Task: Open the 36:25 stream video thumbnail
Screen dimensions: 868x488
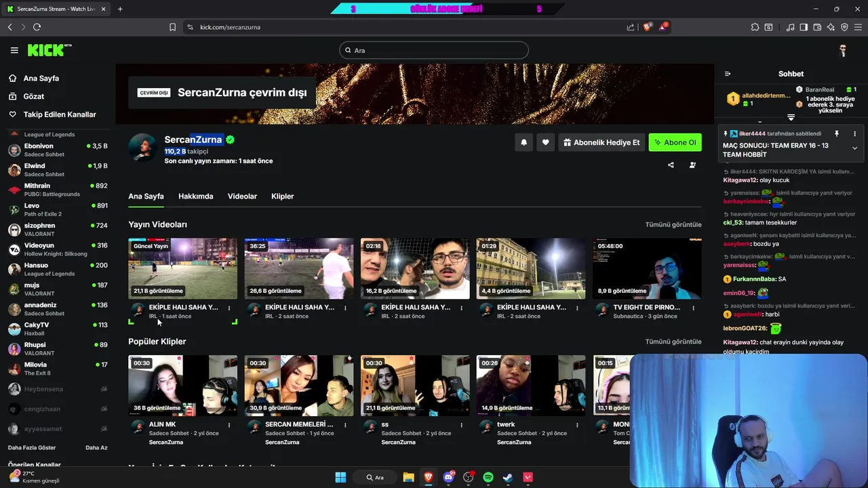Action: (299, 268)
